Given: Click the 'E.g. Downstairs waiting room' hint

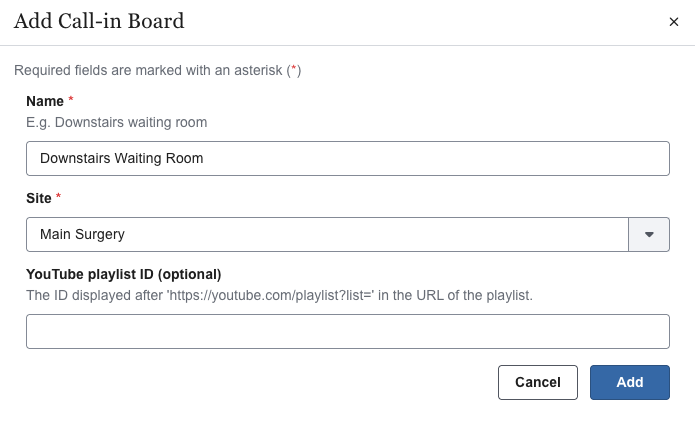Looking at the screenshot, I should tap(116, 122).
